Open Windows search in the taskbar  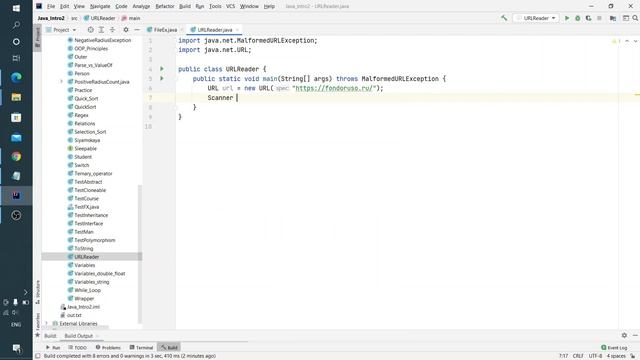pos(16,25)
